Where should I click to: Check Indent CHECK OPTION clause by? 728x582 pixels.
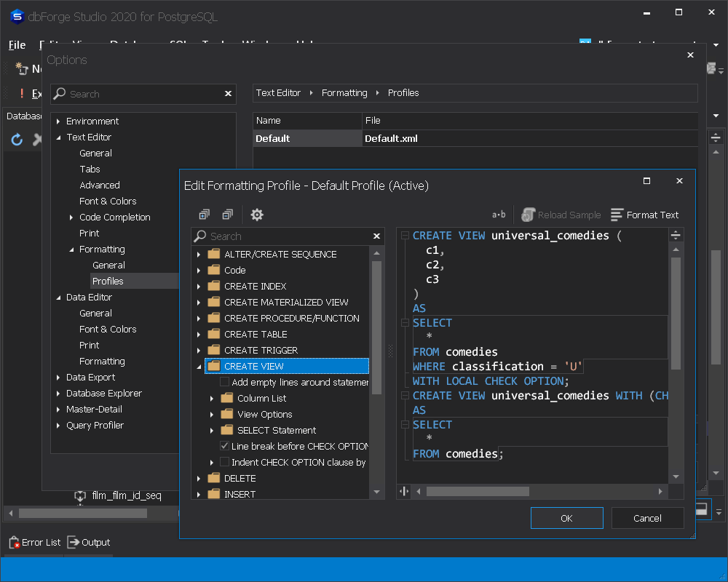coord(225,462)
